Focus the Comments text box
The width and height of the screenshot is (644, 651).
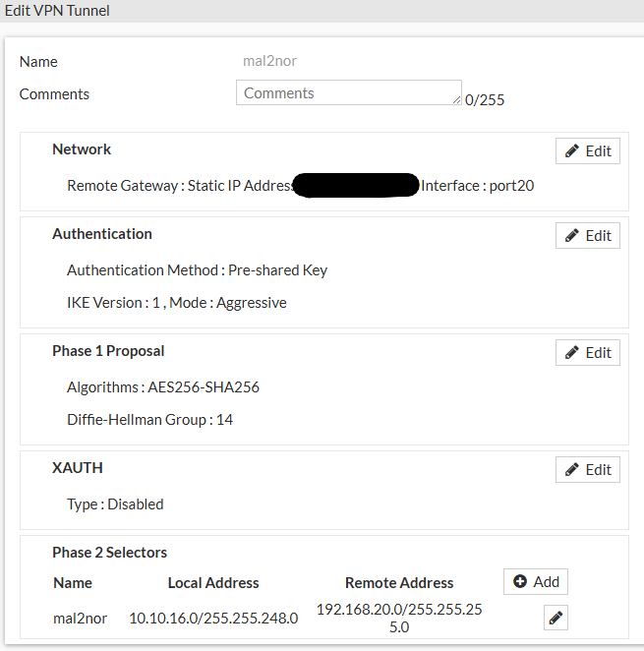pos(347,93)
